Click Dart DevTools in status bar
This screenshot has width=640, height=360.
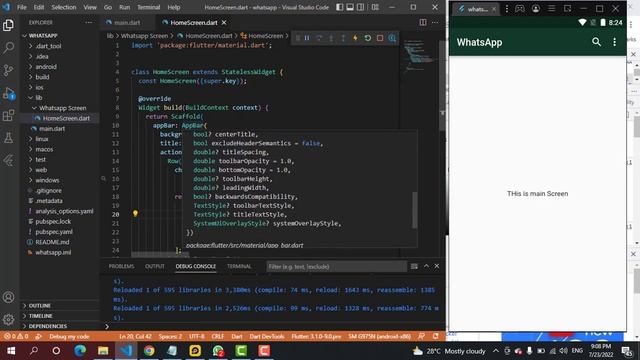click(x=267, y=336)
